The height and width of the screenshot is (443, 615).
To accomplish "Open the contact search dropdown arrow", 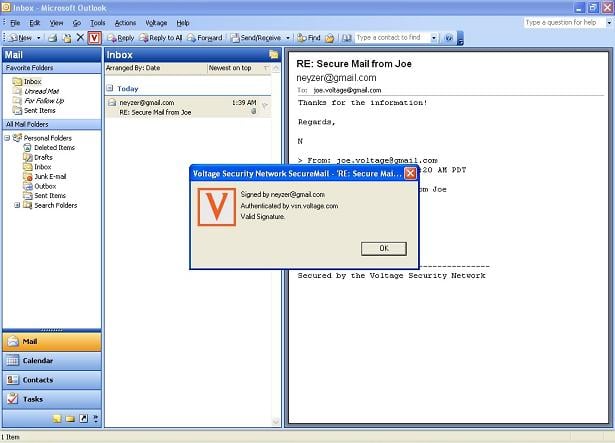I will pyautogui.click(x=434, y=38).
